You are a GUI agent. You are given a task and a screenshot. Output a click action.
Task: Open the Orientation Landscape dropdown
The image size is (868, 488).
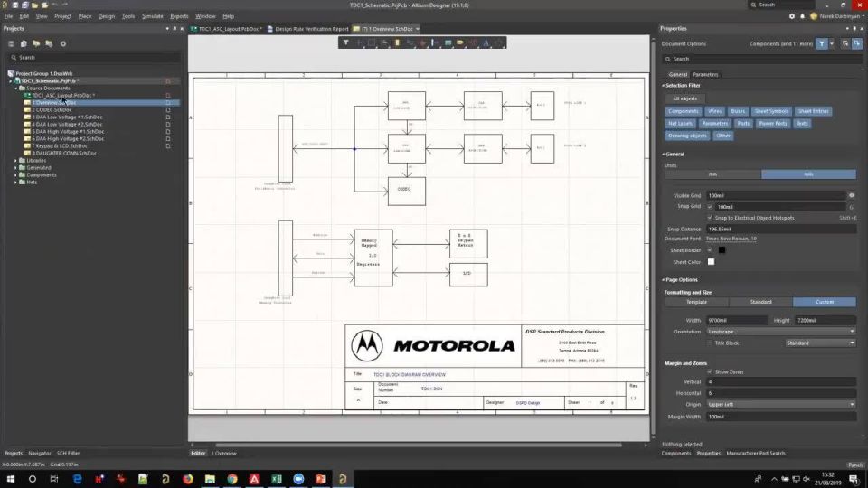(781, 332)
